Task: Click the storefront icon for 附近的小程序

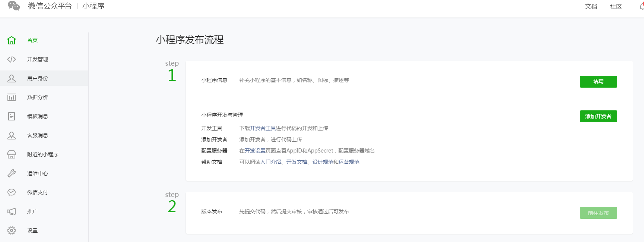Action: [x=12, y=154]
